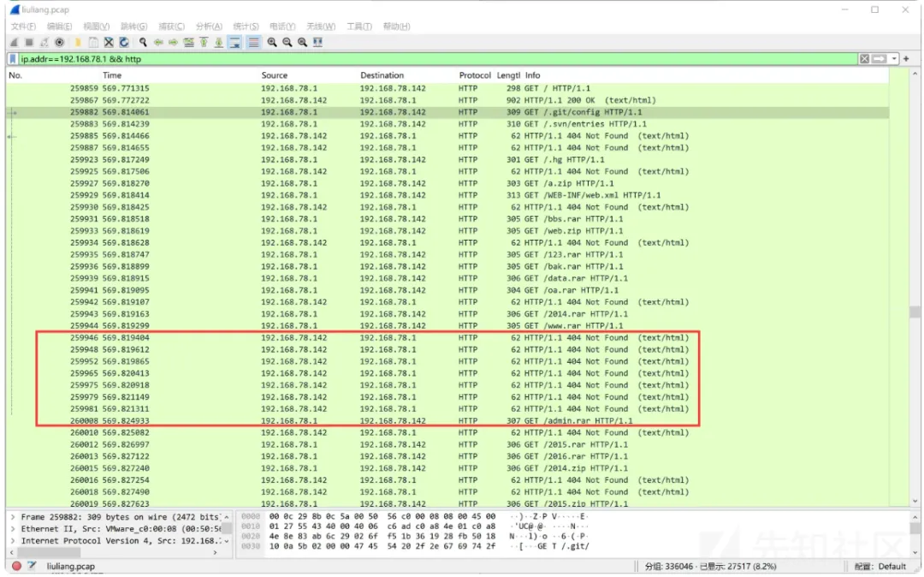924x577 pixels.
Task: Click the find packet magnifier icon
Action: (143, 42)
